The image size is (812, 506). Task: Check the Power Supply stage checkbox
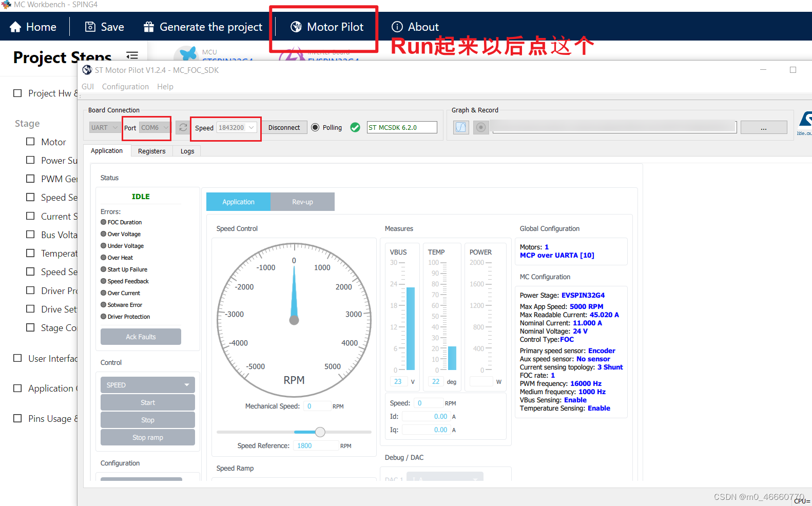tap(30, 160)
